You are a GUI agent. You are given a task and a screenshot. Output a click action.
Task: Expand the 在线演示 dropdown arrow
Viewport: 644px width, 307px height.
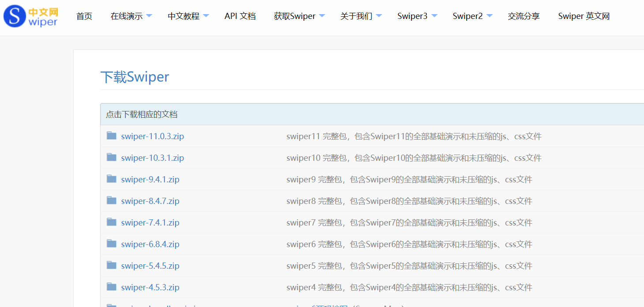coord(149,16)
